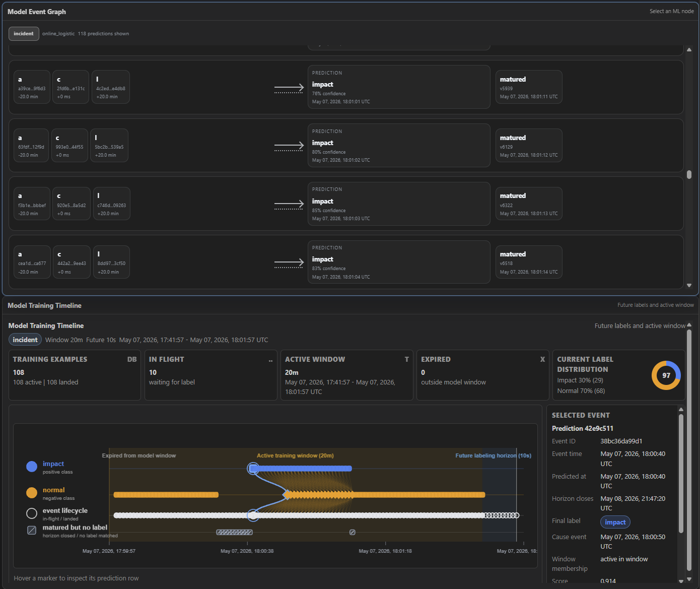
Task: Select event card 2fd6b...e131c
Action: point(71,87)
